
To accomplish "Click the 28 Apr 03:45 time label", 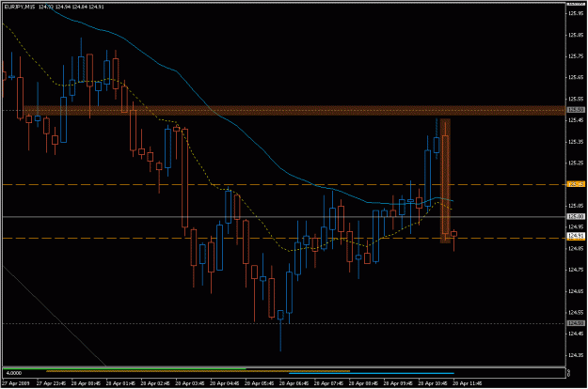I will point(189,383).
